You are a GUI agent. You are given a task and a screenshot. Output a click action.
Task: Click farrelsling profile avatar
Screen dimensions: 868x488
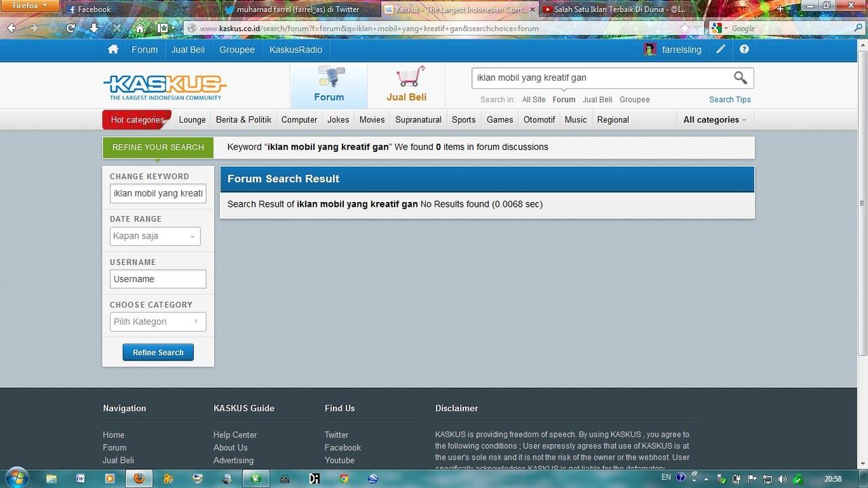(x=650, y=49)
